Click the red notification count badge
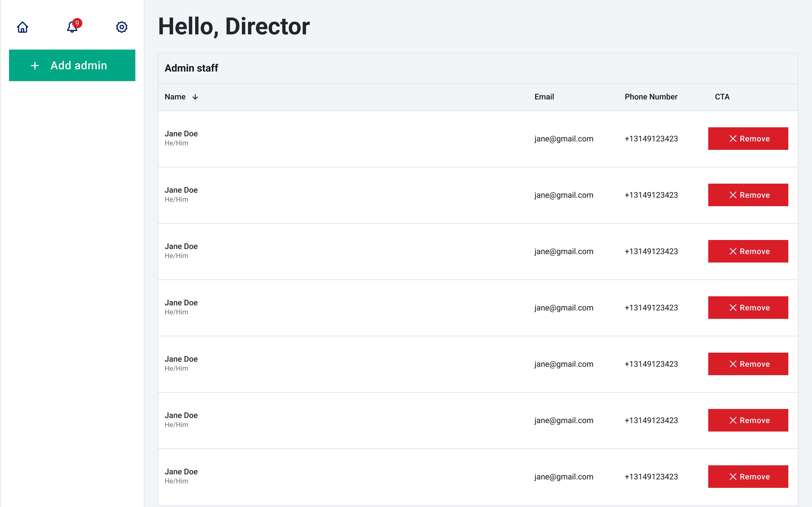812x507 pixels. click(x=77, y=23)
